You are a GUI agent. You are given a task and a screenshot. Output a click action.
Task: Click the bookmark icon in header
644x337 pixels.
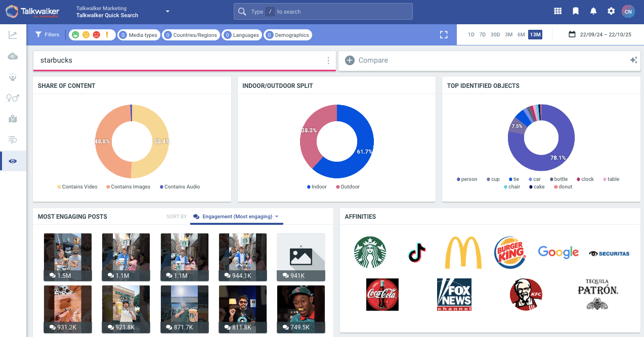coord(576,11)
